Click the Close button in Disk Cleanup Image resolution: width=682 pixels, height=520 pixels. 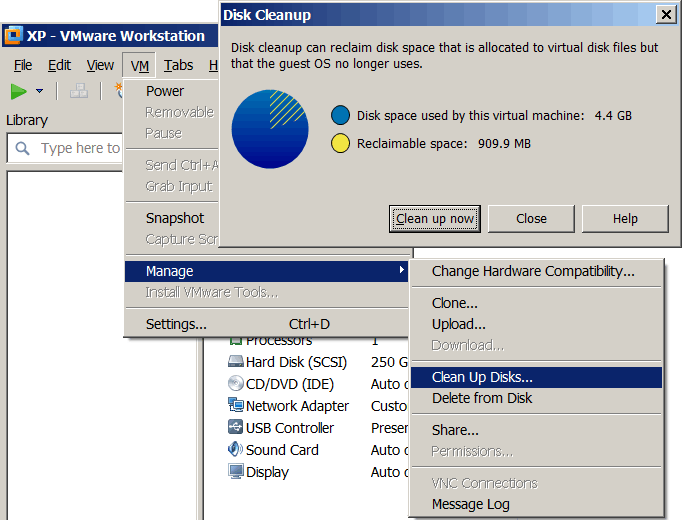pyautogui.click(x=531, y=219)
